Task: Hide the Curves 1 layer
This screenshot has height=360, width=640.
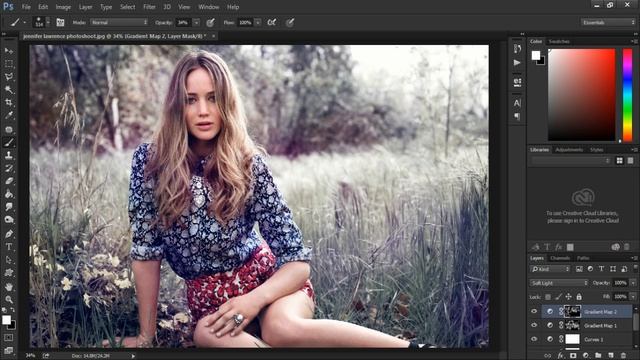Action: click(534, 339)
